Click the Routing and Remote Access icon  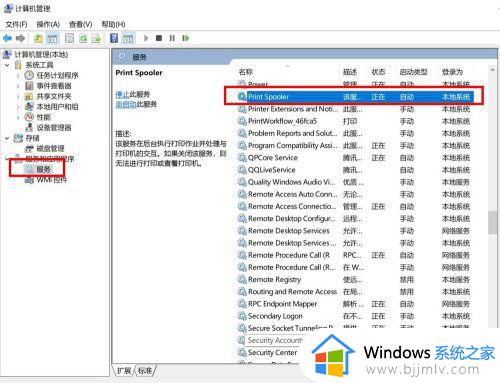click(x=242, y=292)
